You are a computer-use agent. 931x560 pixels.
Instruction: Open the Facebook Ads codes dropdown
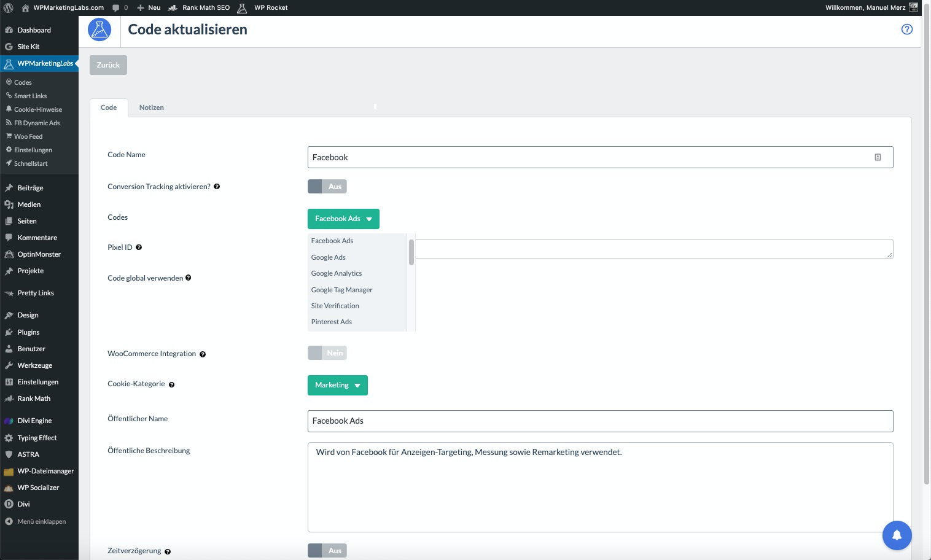point(343,219)
